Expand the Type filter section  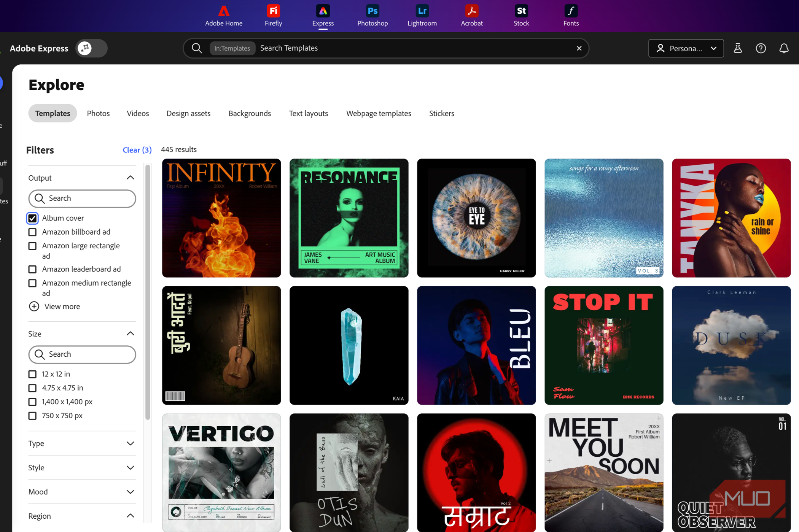coord(130,443)
